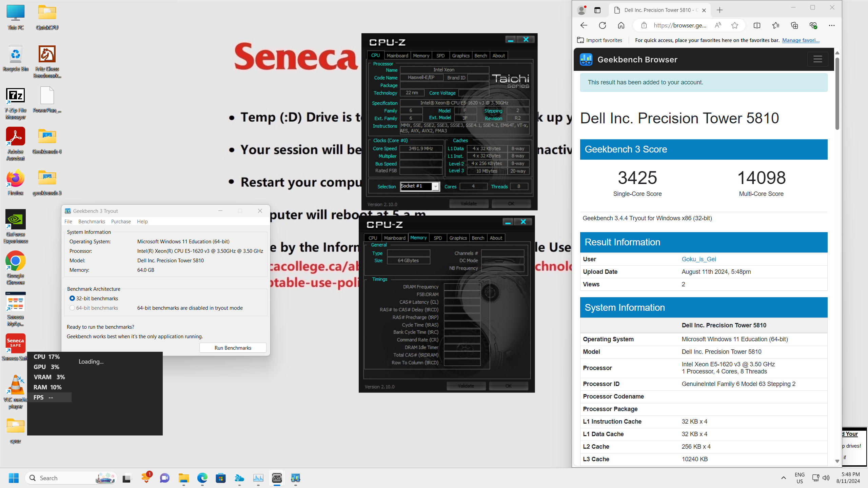Refresh the Geekbench Browser page

603,25
